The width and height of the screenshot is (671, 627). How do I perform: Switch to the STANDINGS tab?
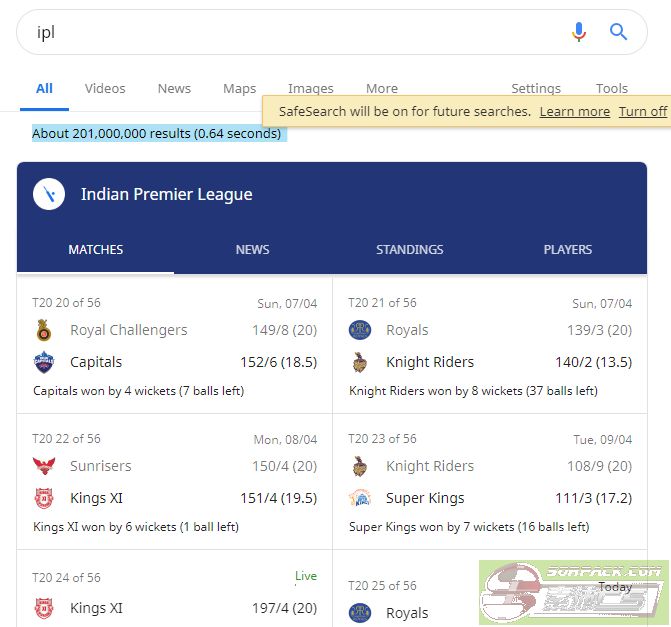click(409, 249)
